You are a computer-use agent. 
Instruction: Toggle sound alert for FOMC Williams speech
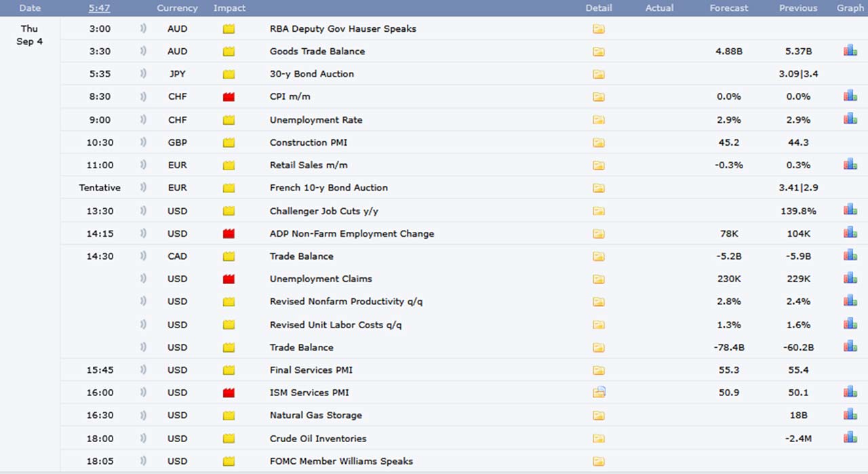pyautogui.click(x=143, y=461)
